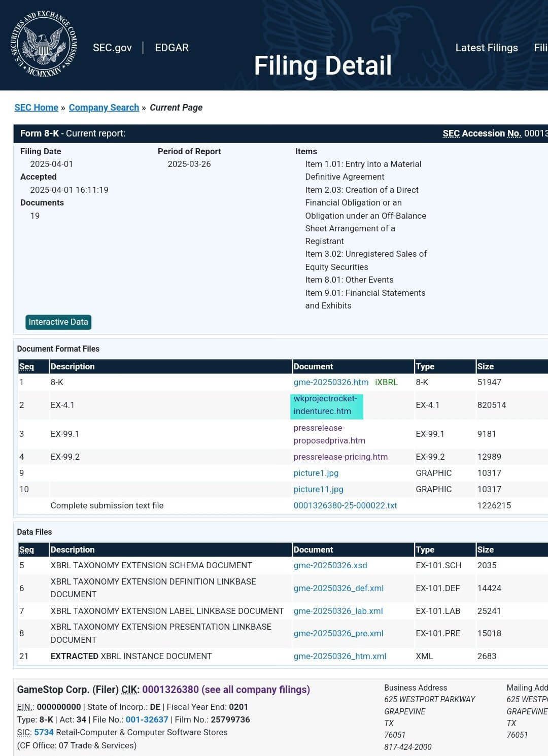Click the size value 1226215
The image size is (548, 756).
(494, 506)
